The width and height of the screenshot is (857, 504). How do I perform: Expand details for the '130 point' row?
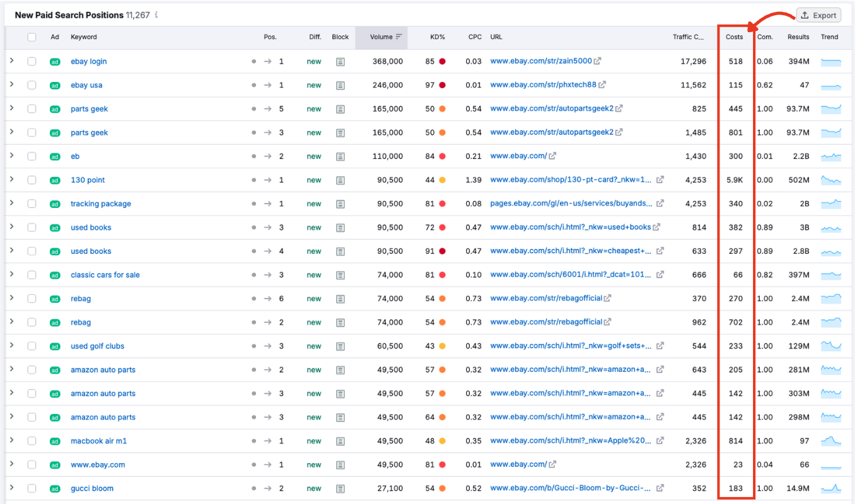13,180
